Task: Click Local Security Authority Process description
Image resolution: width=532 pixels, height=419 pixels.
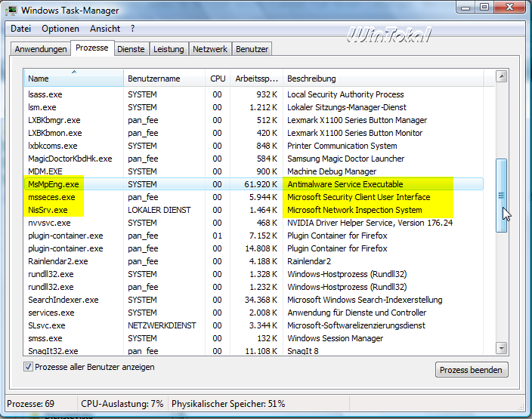Action: pos(345,94)
